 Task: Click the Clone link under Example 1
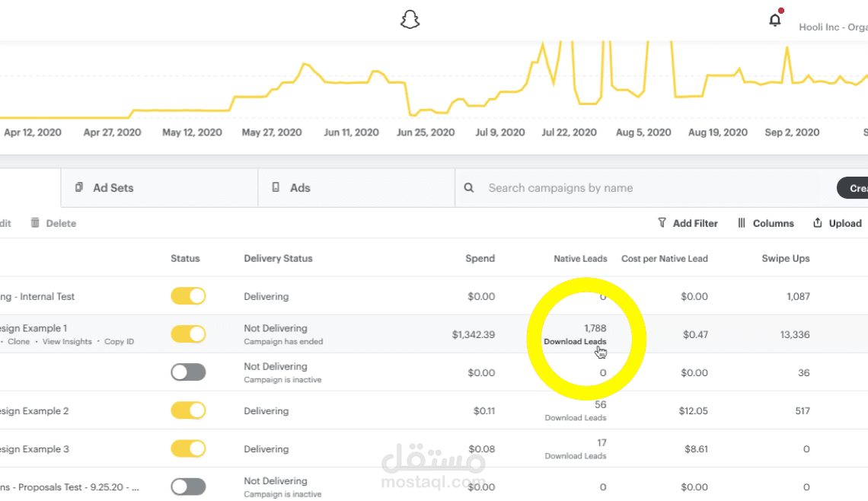19,342
